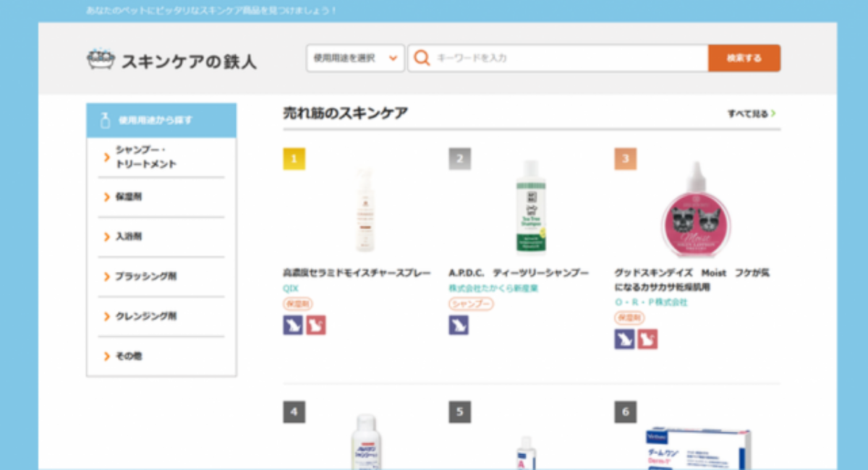Click the magnifying glass search icon
This screenshot has height=470, width=868.
click(x=422, y=58)
